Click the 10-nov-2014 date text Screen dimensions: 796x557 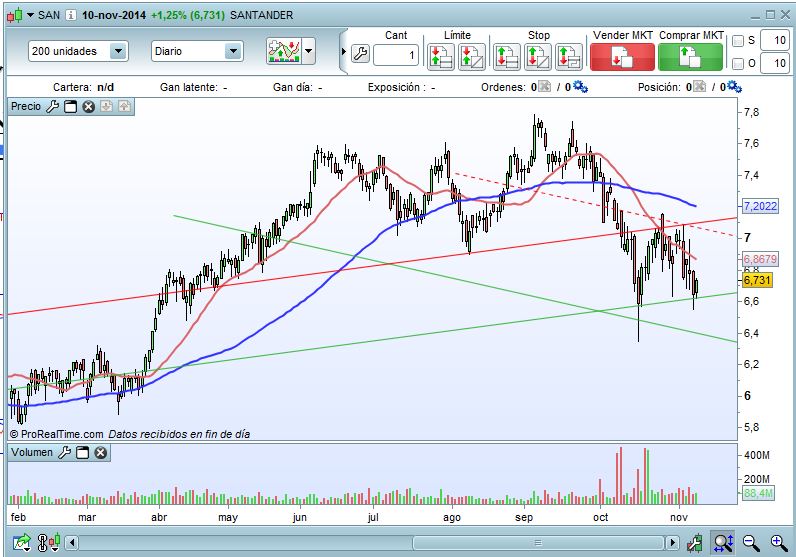pyautogui.click(x=114, y=15)
